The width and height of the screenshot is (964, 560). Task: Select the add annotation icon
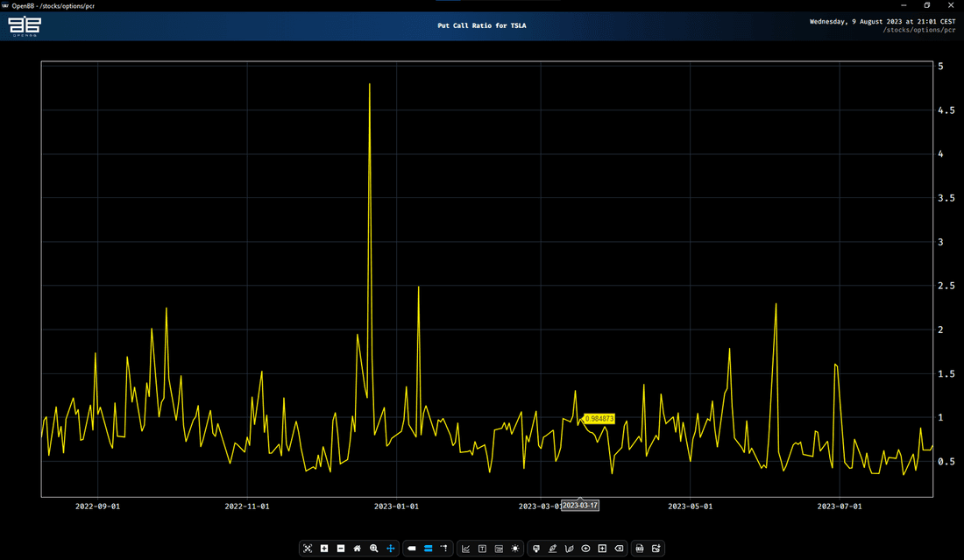(x=536, y=549)
